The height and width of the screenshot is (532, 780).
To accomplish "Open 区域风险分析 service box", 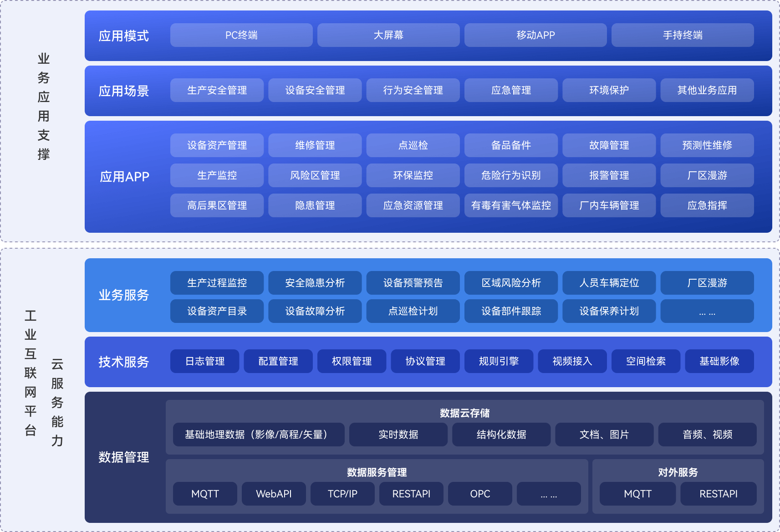I will pos(511,283).
